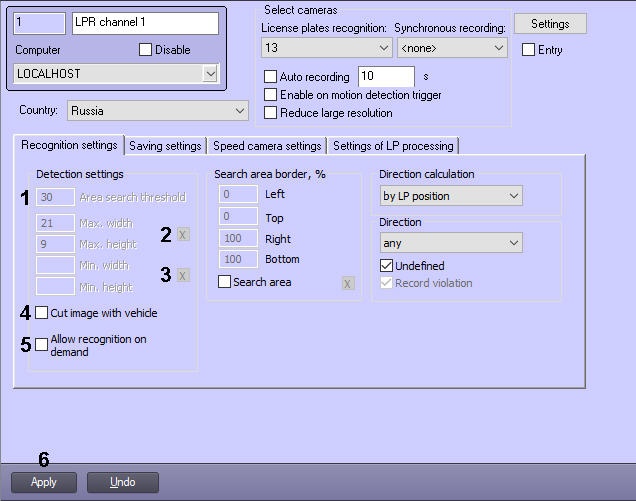Screen dimensions: 636x501
Task: Click the X button beside Max. width
Action: (182, 234)
